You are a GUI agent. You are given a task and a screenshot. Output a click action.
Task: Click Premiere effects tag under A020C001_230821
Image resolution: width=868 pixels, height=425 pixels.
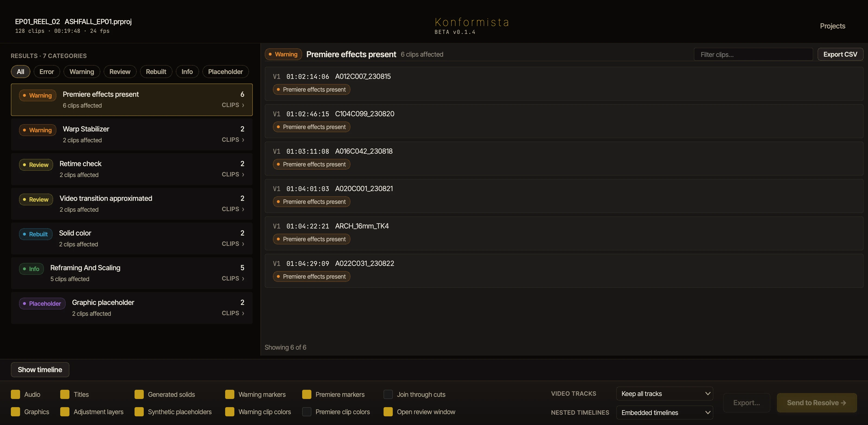[311, 202]
